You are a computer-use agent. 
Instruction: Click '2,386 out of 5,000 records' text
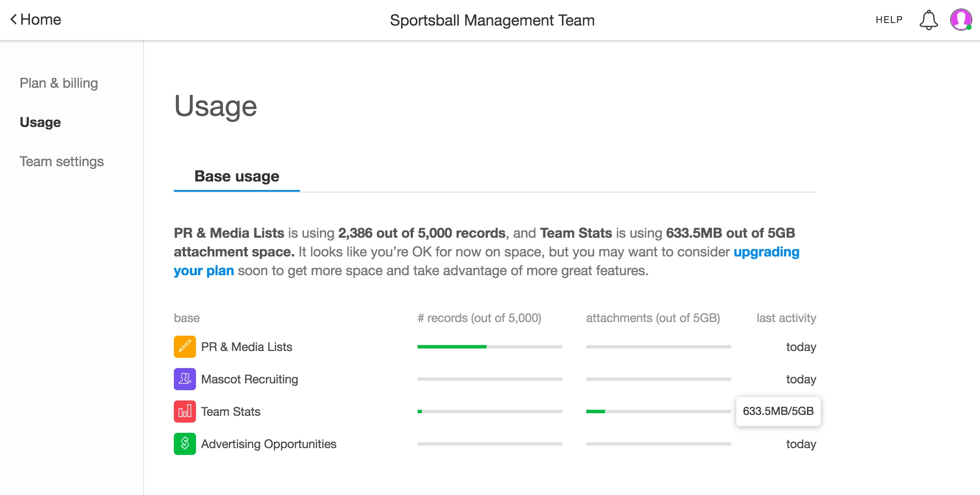422,233
